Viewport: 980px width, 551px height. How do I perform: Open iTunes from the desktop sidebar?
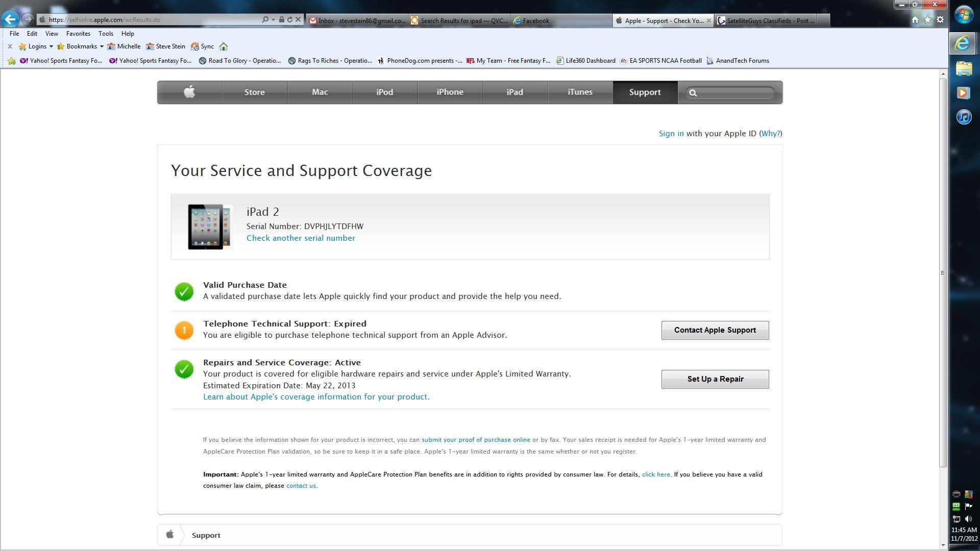[964, 117]
